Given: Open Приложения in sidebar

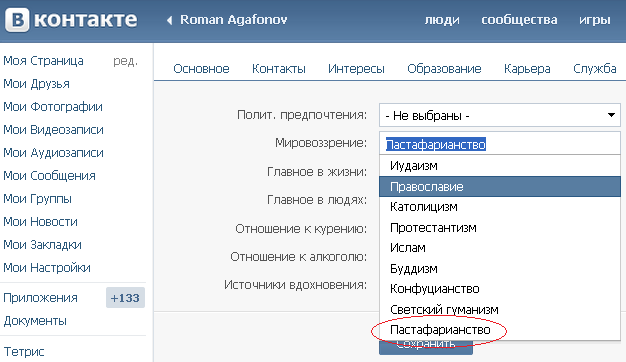Looking at the screenshot, I should 40,298.
